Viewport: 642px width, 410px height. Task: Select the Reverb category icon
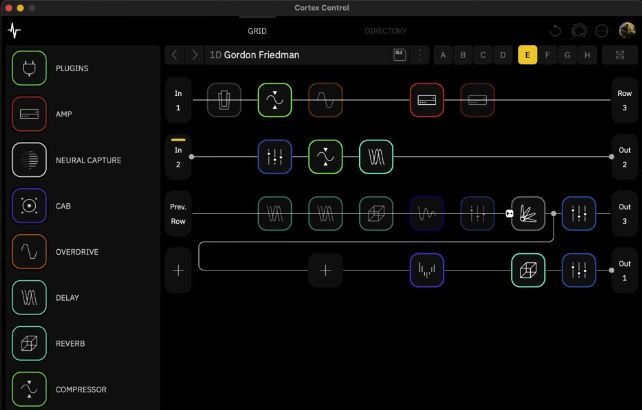point(29,343)
